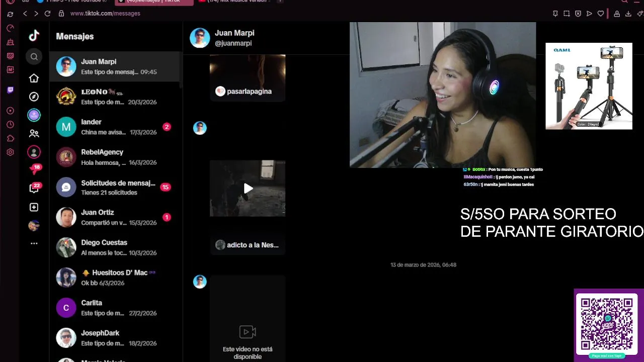Click the tripod product image on stream overlay
Image resolution: width=644 pixels, height=362 pixels.
click(x=589, y=86)
